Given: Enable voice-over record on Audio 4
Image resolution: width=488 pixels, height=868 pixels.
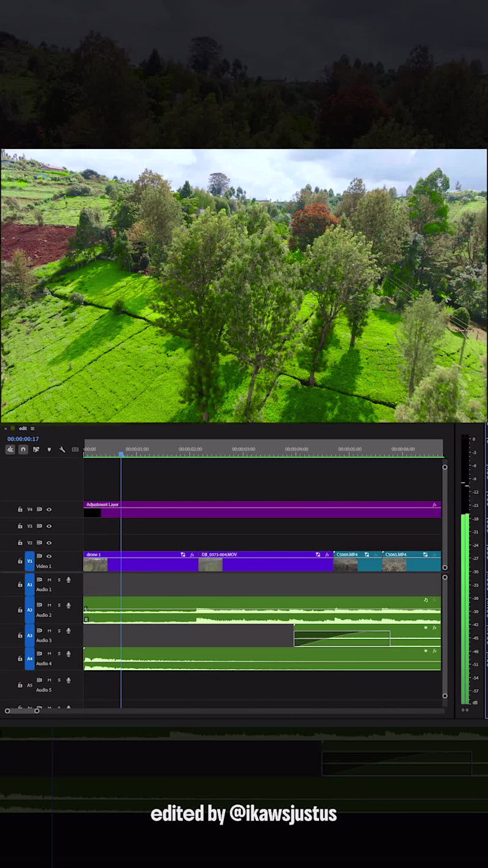Looking at the screenshot, I should pyautogui.click(x=68, y=654).
